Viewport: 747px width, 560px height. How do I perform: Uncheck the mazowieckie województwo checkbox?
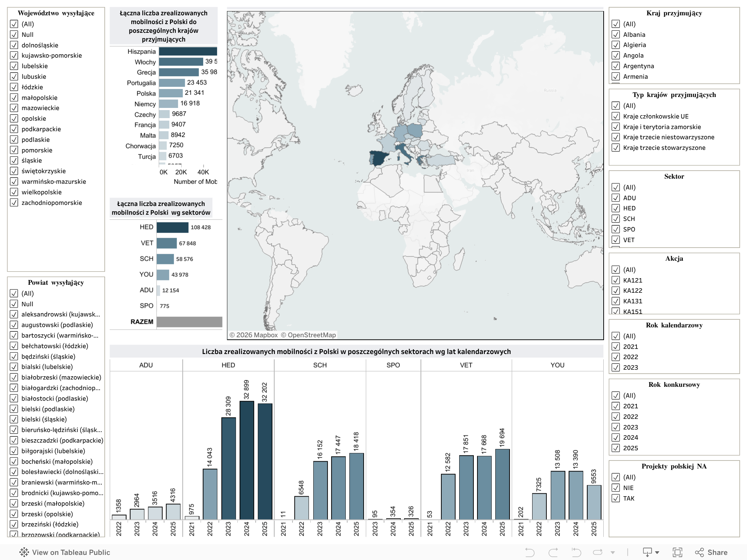click(14, 108)
